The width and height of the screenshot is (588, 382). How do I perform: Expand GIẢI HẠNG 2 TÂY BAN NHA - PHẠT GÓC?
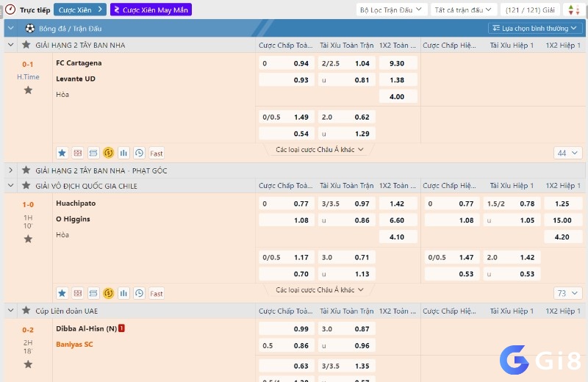click(x=10, y=170)
